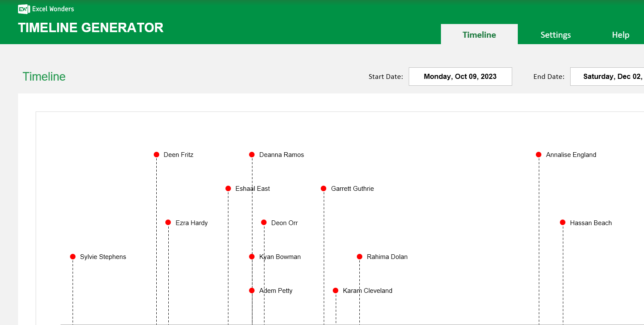The width and height of the screenshot is (644, 325).
Task: Select the Karam Cleveland milestone marker
Action: (336, 290)
